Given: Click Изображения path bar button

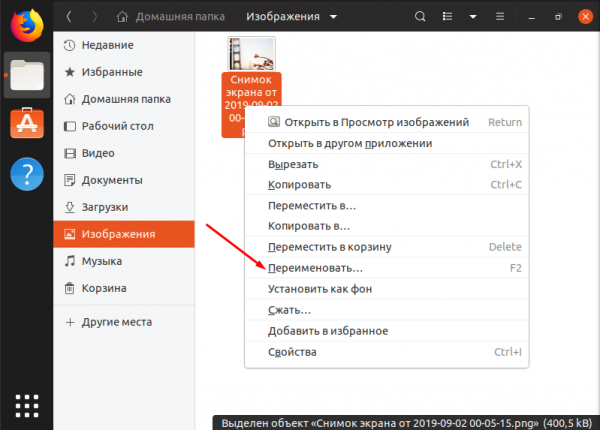Looking at the screenshot, I should tap(283, 16).
